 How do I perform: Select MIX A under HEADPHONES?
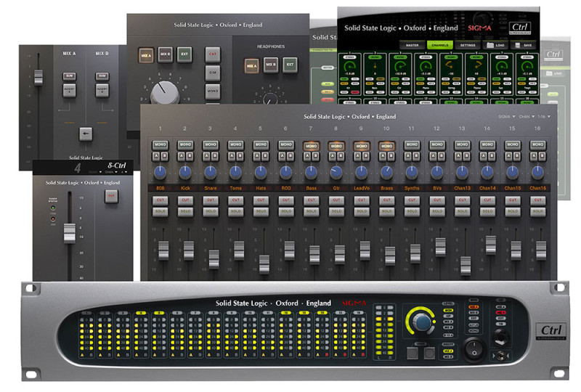click(251, 66)
